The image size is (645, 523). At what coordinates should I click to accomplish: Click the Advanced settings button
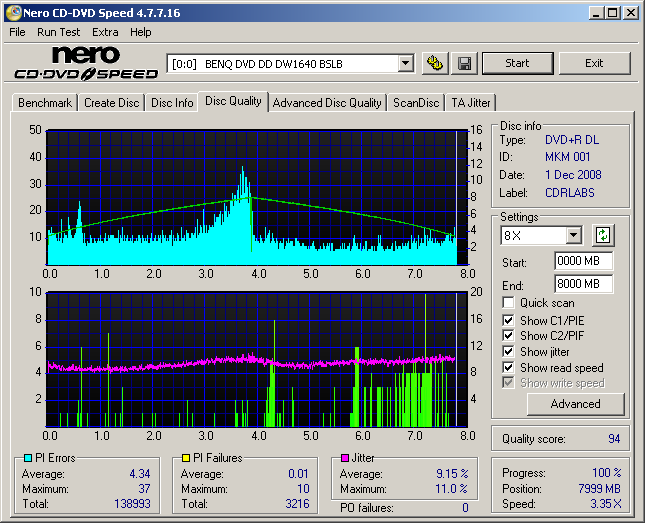[575, 404]
